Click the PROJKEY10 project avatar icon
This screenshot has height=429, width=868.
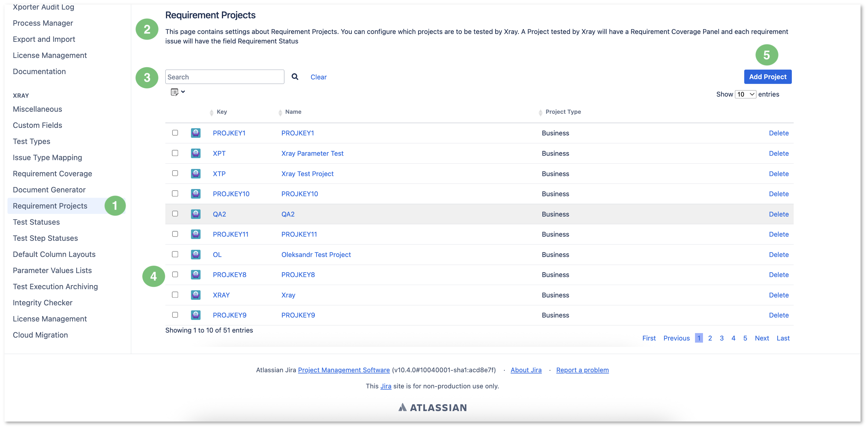point(196,194)
